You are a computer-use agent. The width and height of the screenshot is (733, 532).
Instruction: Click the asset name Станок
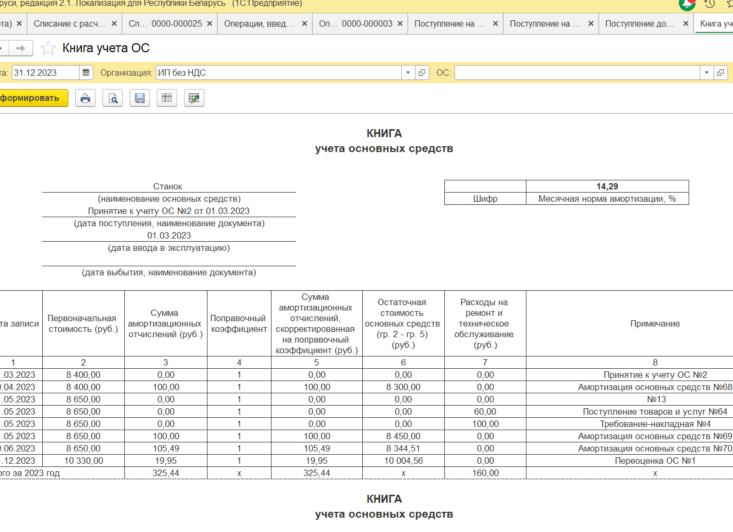pos(167,186)
